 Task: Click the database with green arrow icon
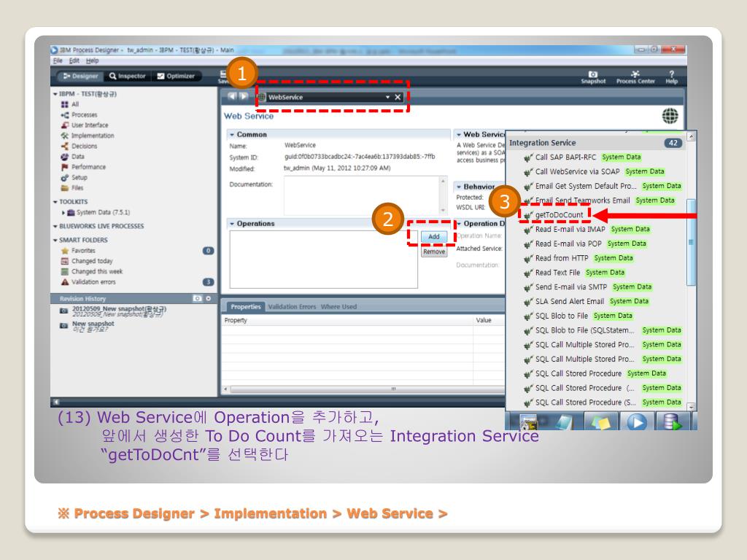[672, 422]
